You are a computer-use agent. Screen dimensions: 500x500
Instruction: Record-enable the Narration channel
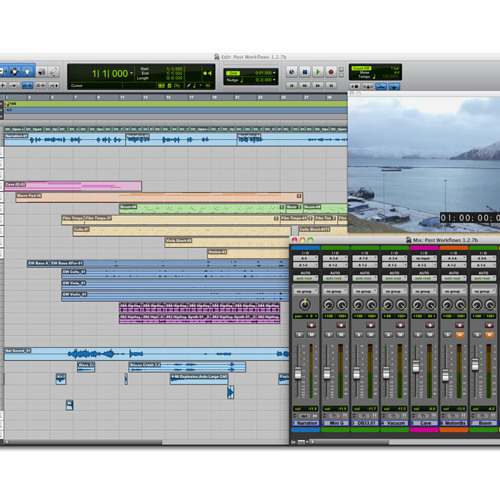click(x=311, y=325)
